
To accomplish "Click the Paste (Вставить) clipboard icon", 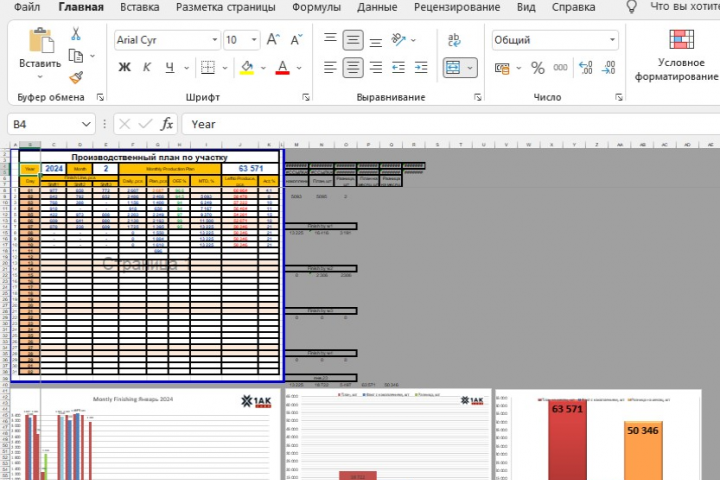I will point(41,40).
